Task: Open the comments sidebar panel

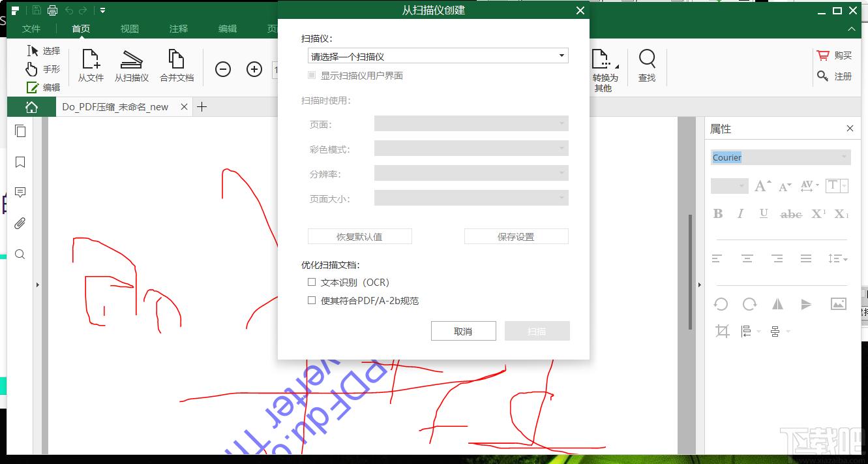Action: [20, 193]
